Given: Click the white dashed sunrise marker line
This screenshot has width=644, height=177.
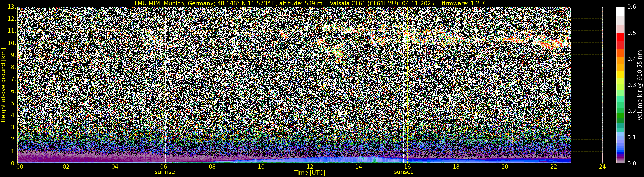Looking at the screenshot, I should (165, 85).
